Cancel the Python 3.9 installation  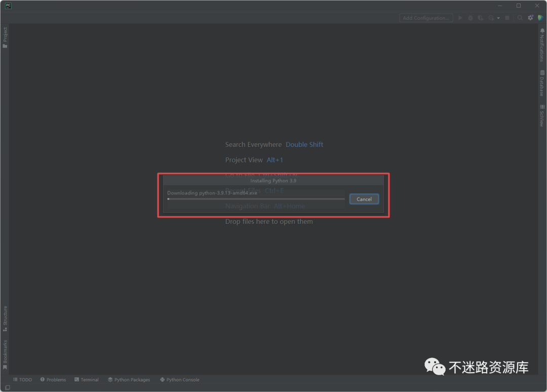pyautogui.click(x=364, y=199)
